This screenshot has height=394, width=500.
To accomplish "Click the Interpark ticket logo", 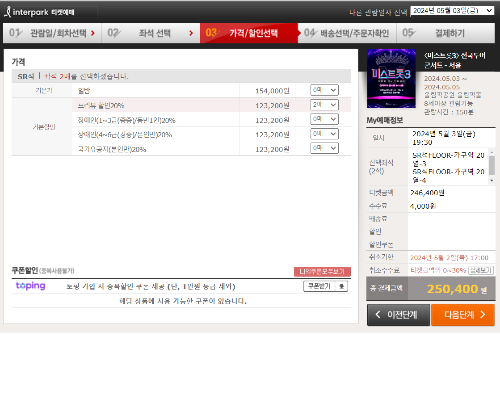I will pos(39,12).
